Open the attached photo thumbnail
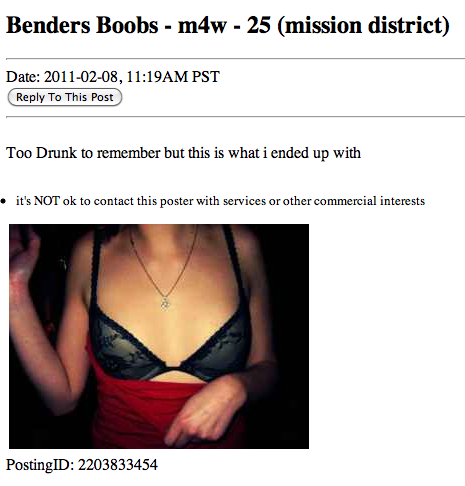This screenshot has height=486, width=465. 159,336
